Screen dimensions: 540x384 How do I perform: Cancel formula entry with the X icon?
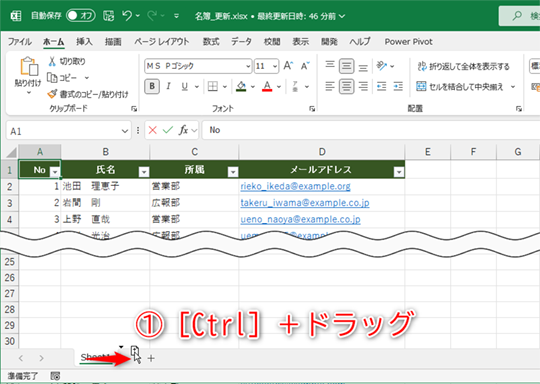pyautogui.click(x=153, y=130)
